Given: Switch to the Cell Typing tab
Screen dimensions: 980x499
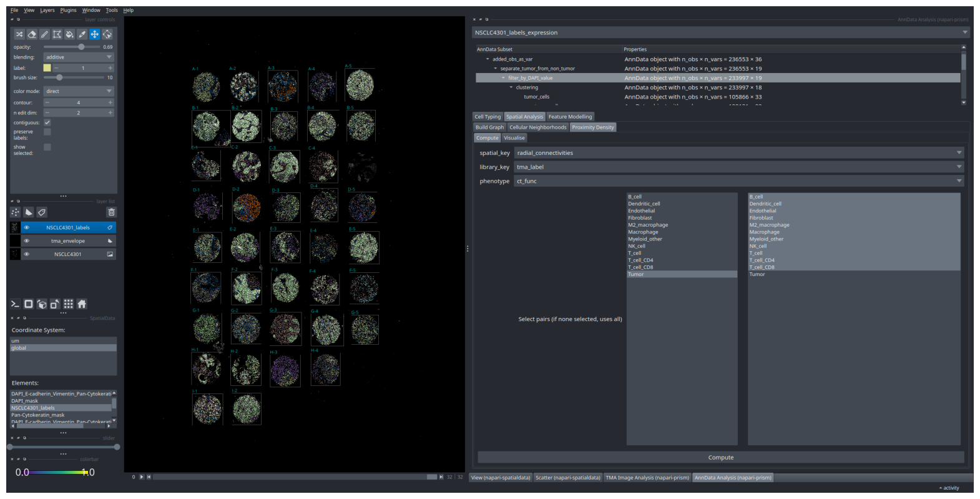Looking at the screenshot, I should click(488, 117).
